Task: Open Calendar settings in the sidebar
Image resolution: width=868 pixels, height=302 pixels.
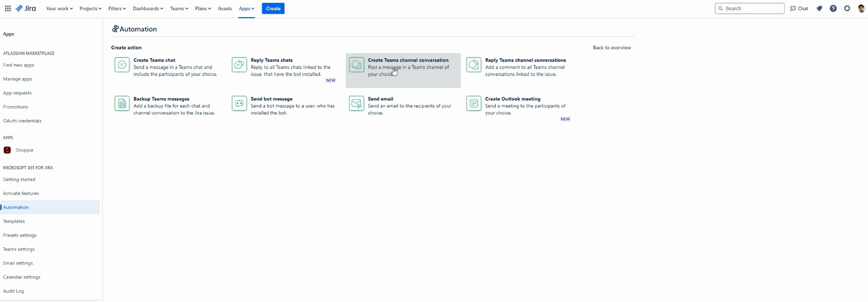Action: (x=21, y=277)
